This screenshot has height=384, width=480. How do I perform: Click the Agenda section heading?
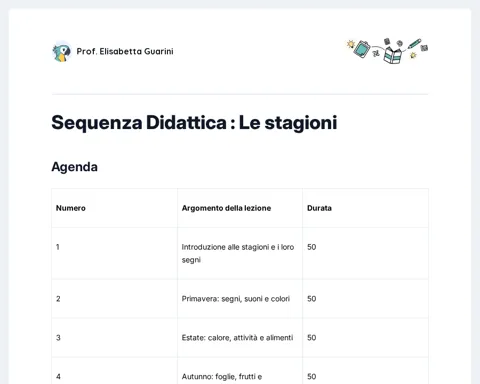74,167
